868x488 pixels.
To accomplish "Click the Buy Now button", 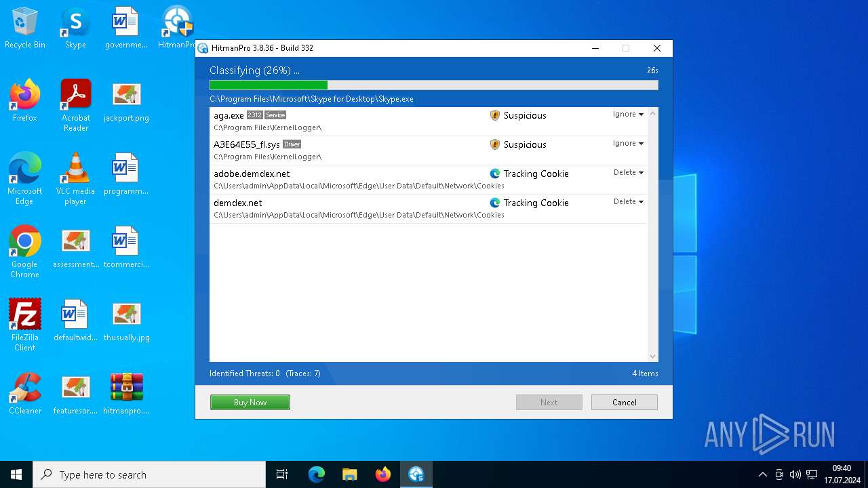I will coord(250,403).
